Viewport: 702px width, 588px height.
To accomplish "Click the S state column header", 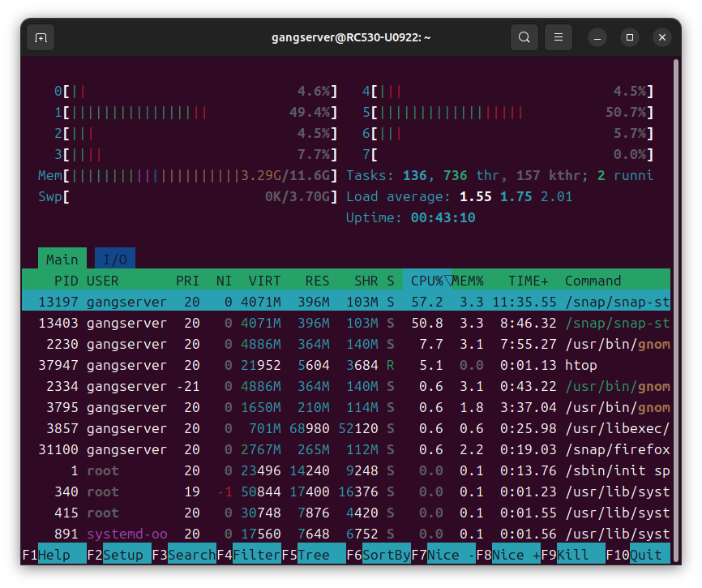I will click(x=391, y=281).
